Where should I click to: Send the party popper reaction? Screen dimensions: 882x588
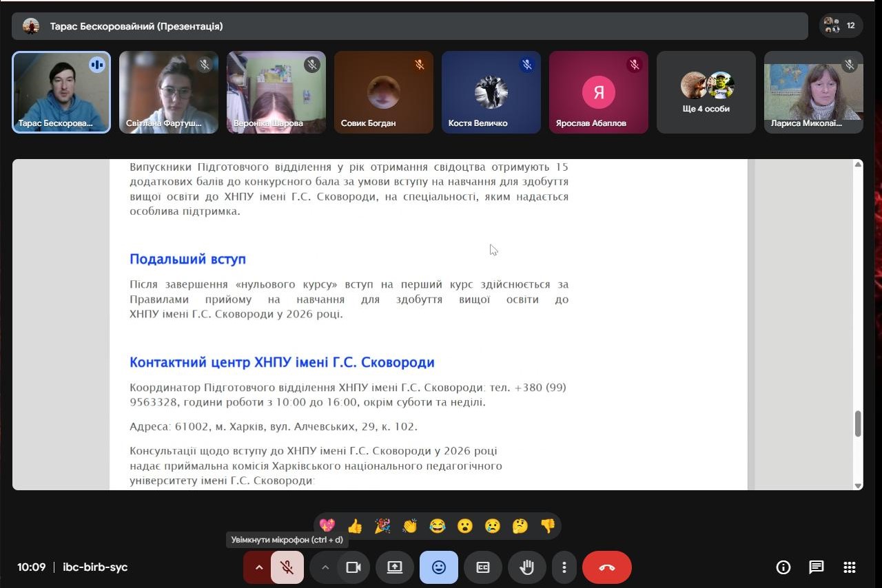pyautogui.click(x=382, y=526)
